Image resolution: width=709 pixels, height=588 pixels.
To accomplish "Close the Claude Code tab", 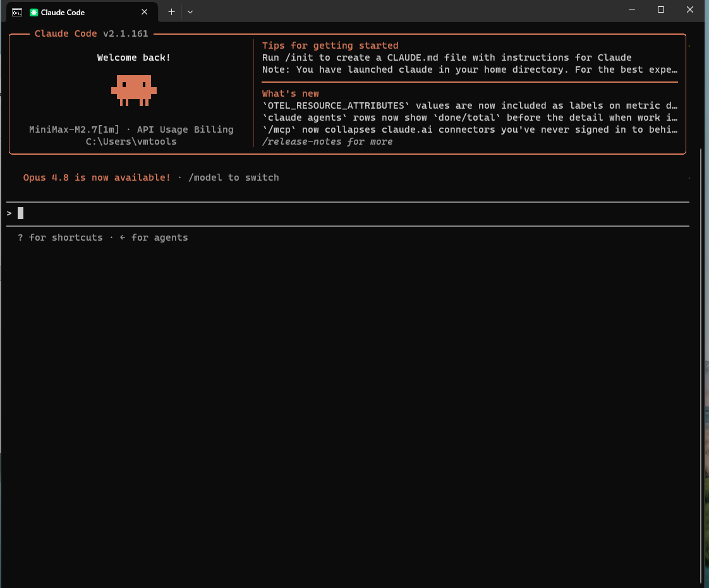I will [x=144, y=12].
